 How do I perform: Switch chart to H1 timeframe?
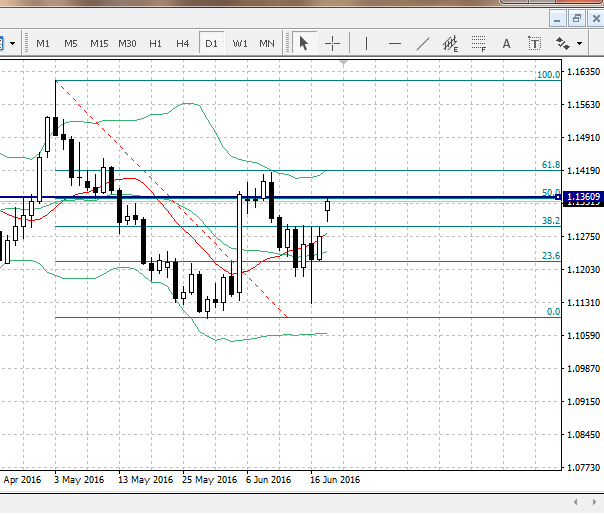tap(155, 44)
